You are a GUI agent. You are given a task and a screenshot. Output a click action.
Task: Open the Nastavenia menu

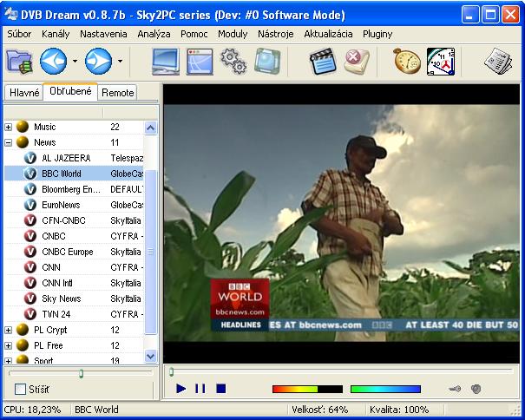click(x=103, y=34)
